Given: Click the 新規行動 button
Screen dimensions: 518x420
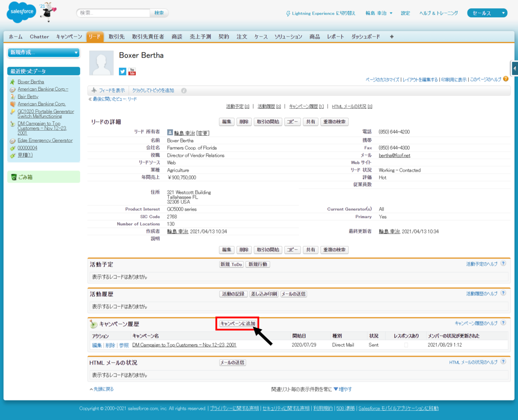Looking at the screenshot, I should tap(258, 264).
